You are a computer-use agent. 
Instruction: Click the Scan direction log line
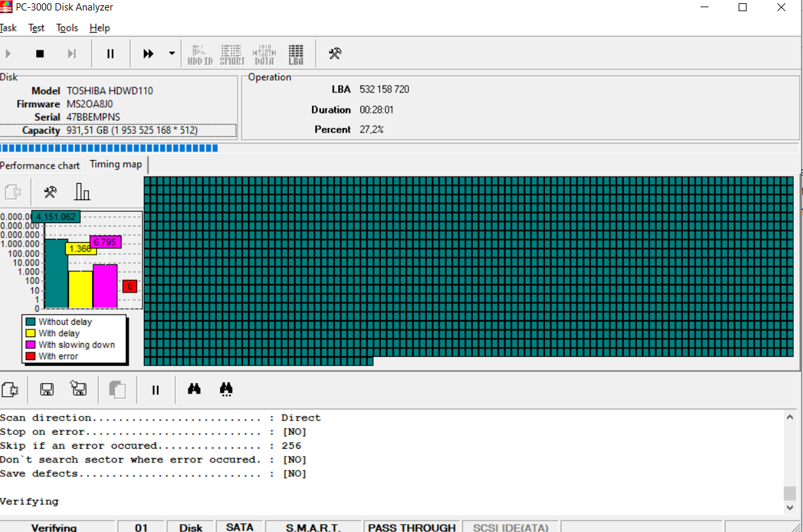point(160,418)
